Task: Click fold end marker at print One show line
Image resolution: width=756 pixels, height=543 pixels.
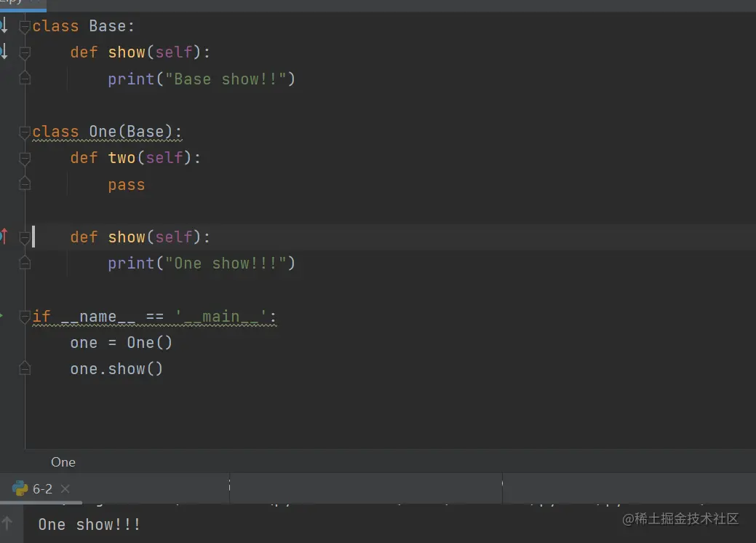Action: point(25,263)
